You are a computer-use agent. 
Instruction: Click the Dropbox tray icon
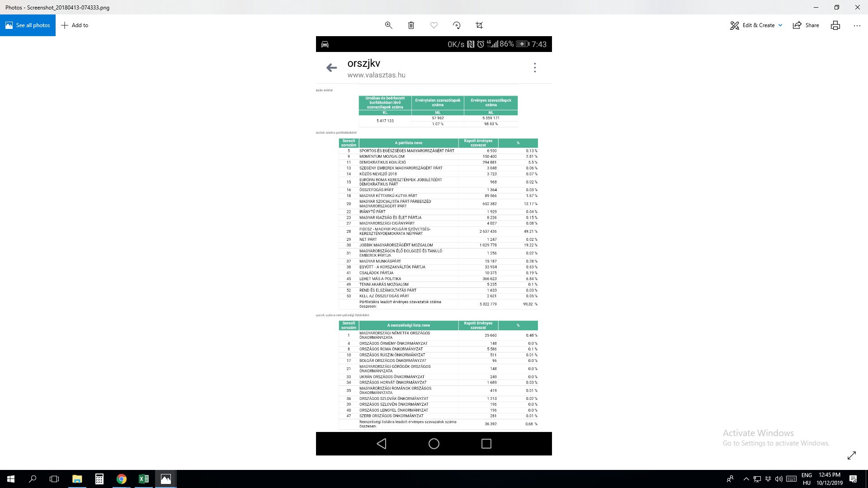click(x=768, y=479)
